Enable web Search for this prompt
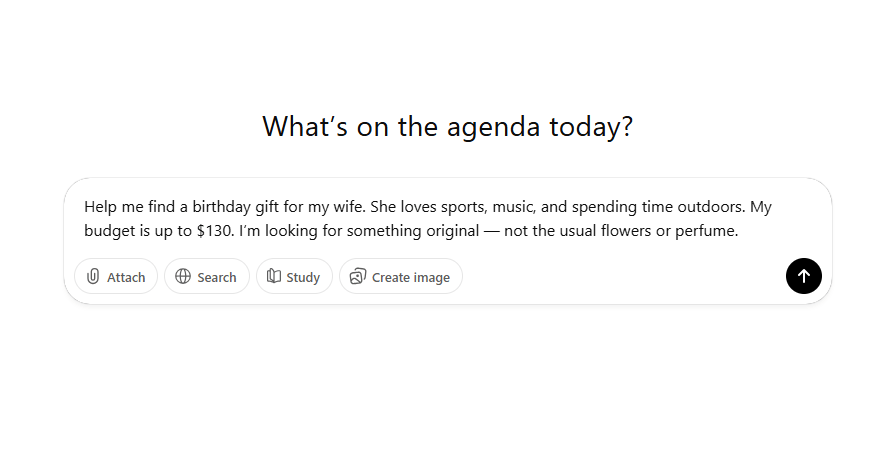 tap(205, 277)
